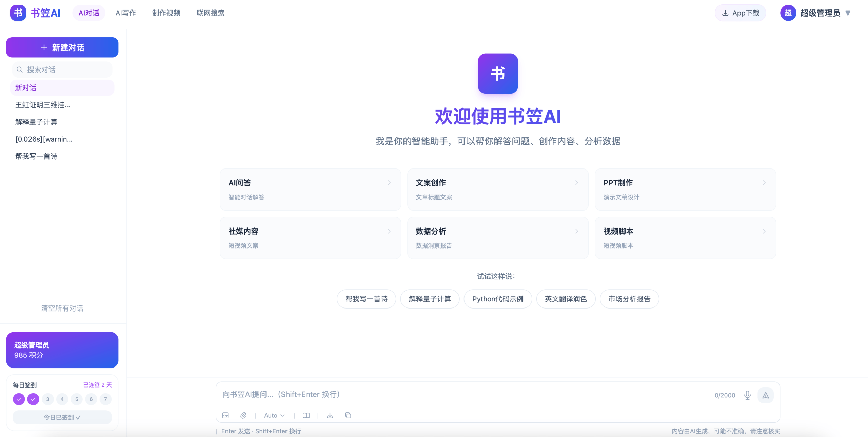Click the 今日已签到 button
868x437 pixels.
(62, 417)
